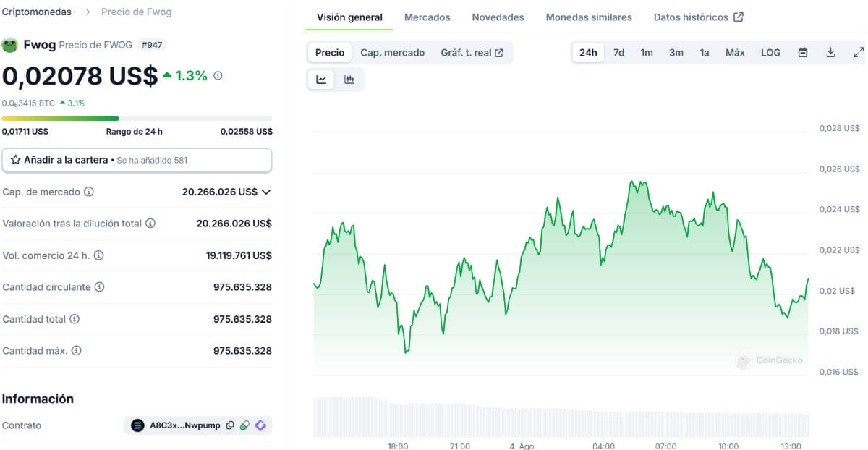This screenshot has height=450, width=868.
Task: Expand the chart to fullscreen
Action: point(859,53)
